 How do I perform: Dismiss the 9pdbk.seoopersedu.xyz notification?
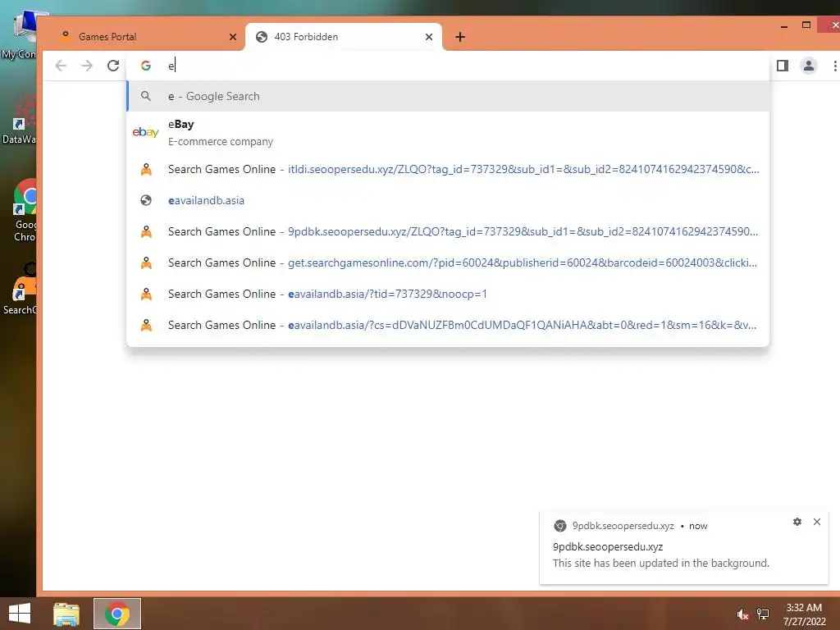coord(817,522)
